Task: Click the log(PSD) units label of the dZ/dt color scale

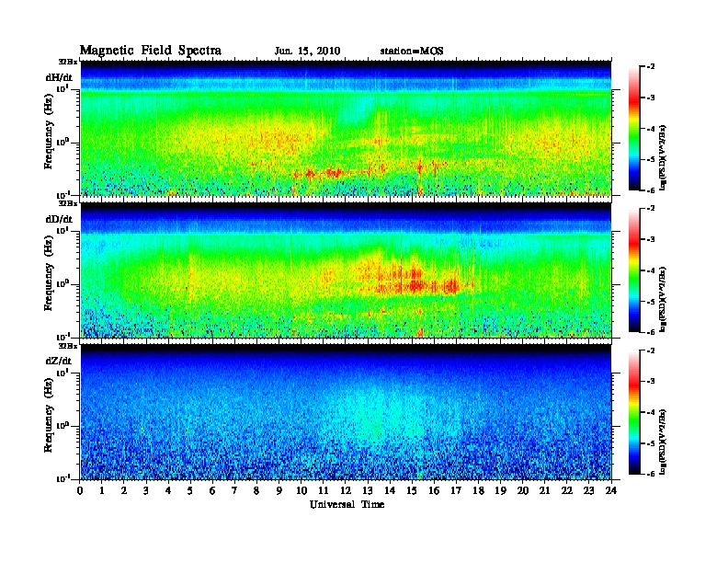Action: click(663, 442)
